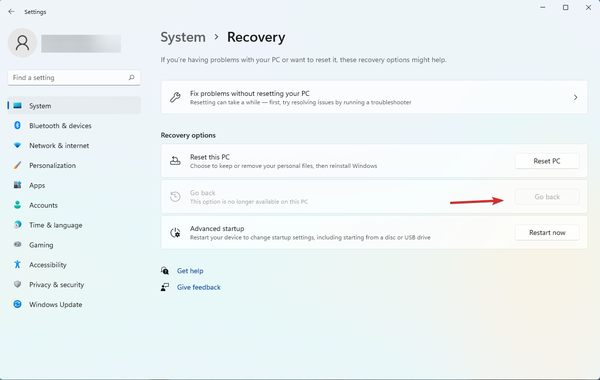Screen dimensions: 600x380
Task: Click the Apps icon in sidebar
Action: click(x=17, y=185)
